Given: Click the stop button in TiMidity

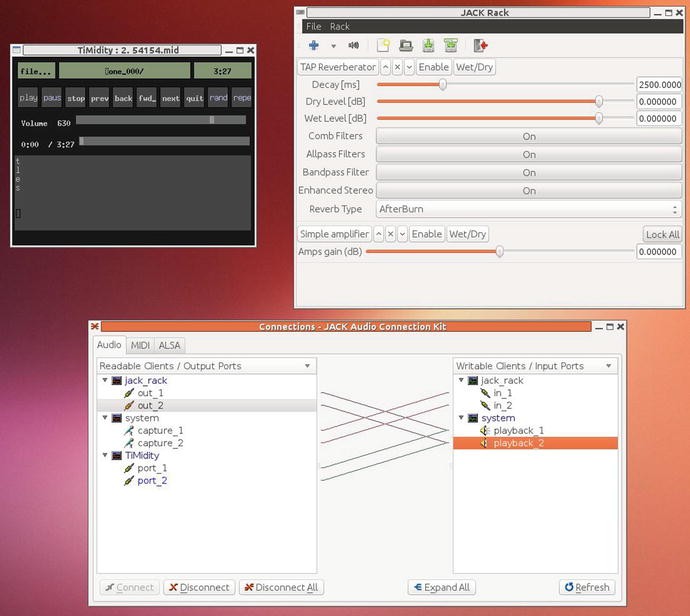Looking at the screenshot, I should point(76,98).
